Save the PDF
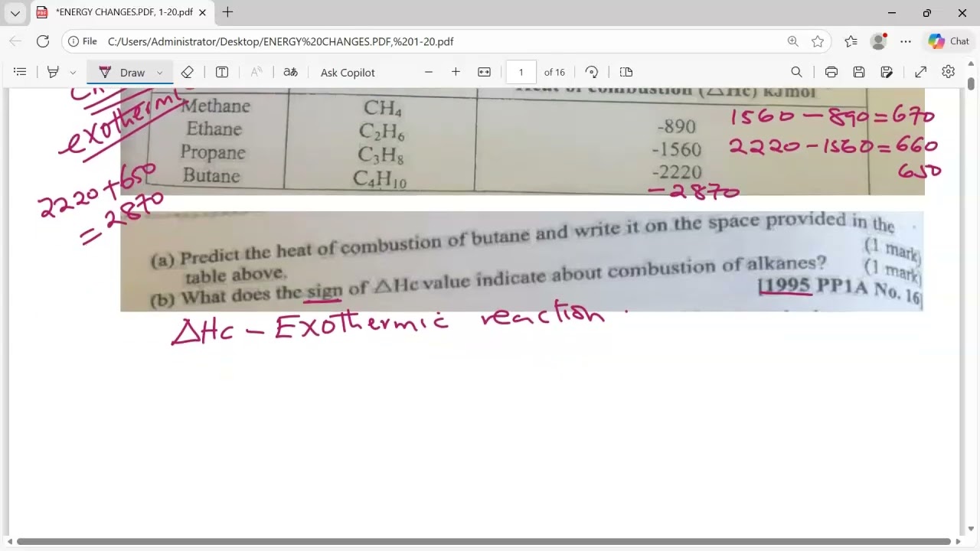Viewport: 980px width, 551px height. pos(859,72)
